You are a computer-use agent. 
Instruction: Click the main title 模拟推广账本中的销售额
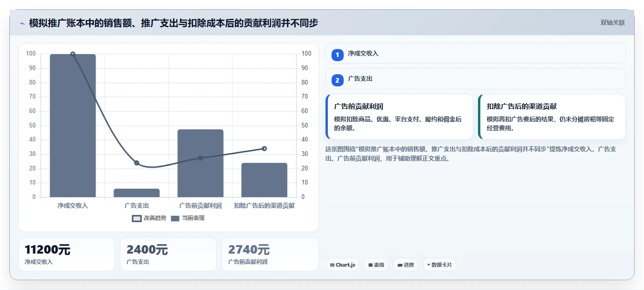click(173, 23)
